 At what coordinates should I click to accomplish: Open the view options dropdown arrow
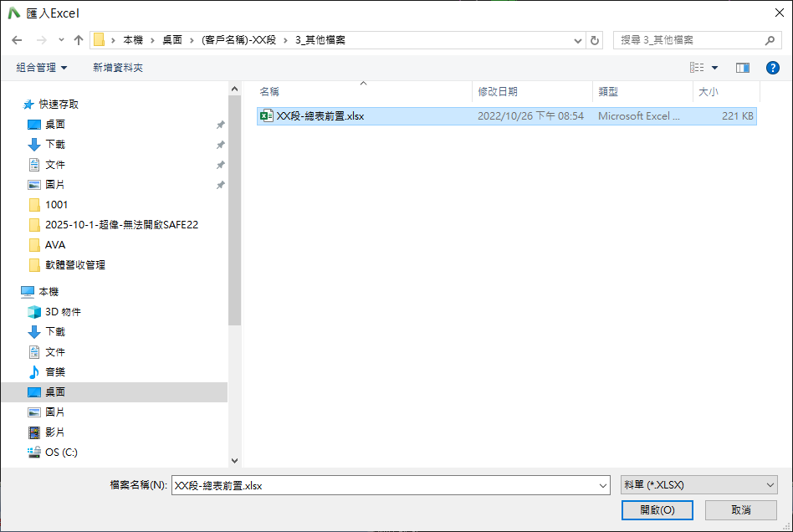pyautogui.click(x=715, y=67)
